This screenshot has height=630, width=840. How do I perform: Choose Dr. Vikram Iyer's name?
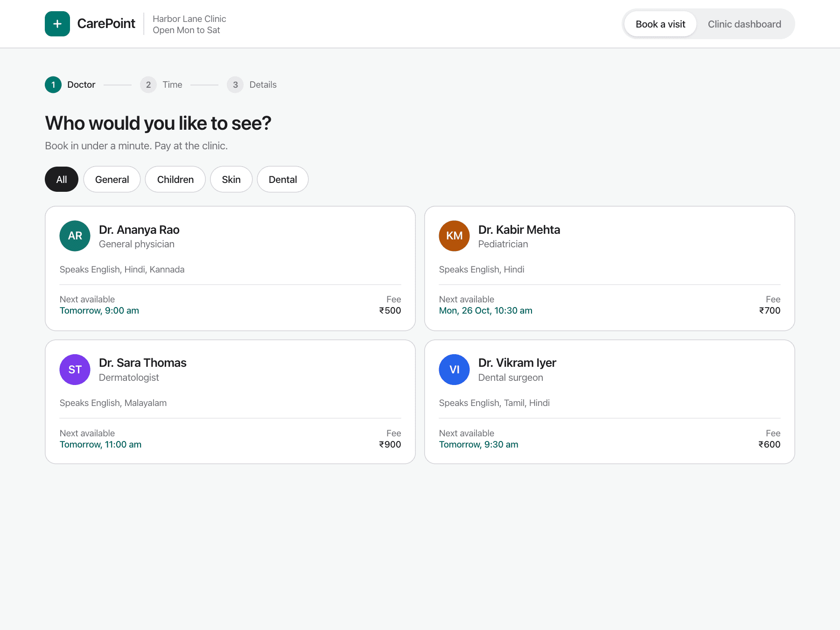tap(517, 363)
